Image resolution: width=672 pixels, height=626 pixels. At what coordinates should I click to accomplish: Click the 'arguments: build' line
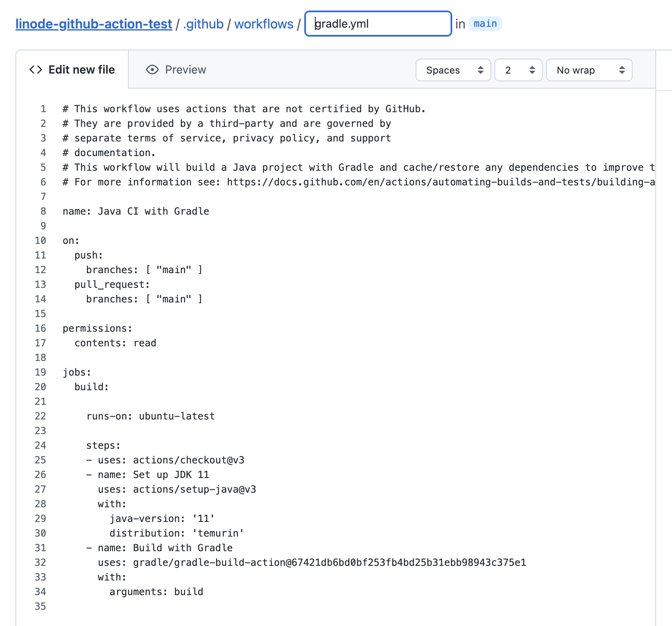pos(156,592)
